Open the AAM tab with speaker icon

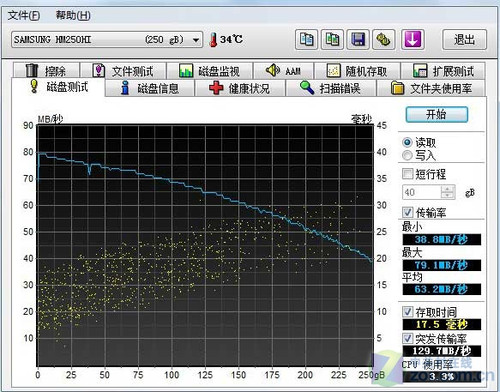283,70
